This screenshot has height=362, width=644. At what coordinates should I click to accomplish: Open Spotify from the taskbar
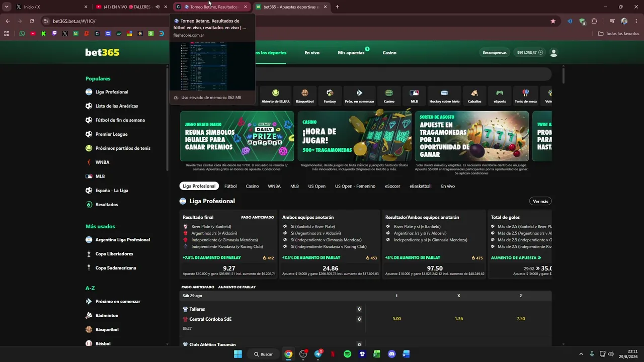pos(347,354)
